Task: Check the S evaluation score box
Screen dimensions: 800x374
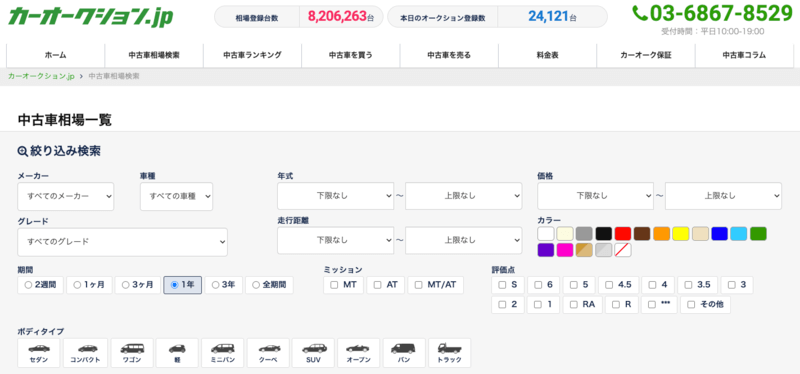Action: click(x=502, y=285)
